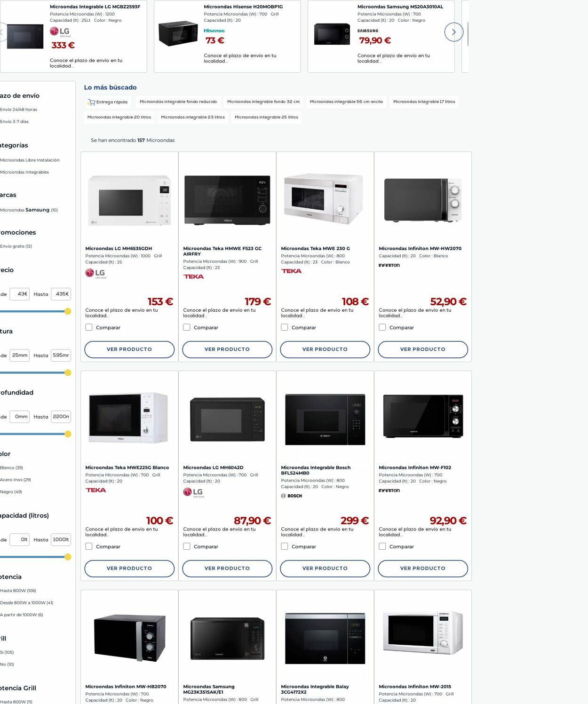This screenshot has width=588, height=704.
Task: Click VER PRODUCTO for Teka MWE 230 G
Action: (325, 349)
